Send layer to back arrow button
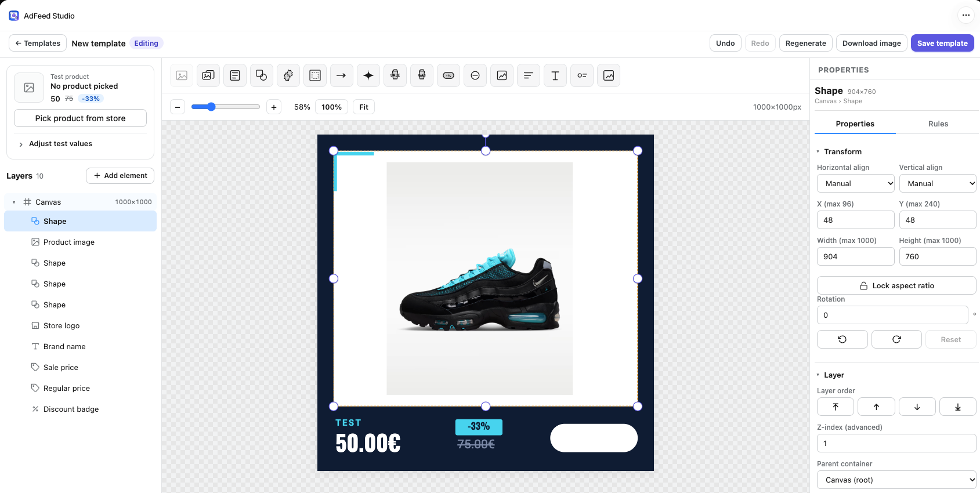 tap(958, 407)
